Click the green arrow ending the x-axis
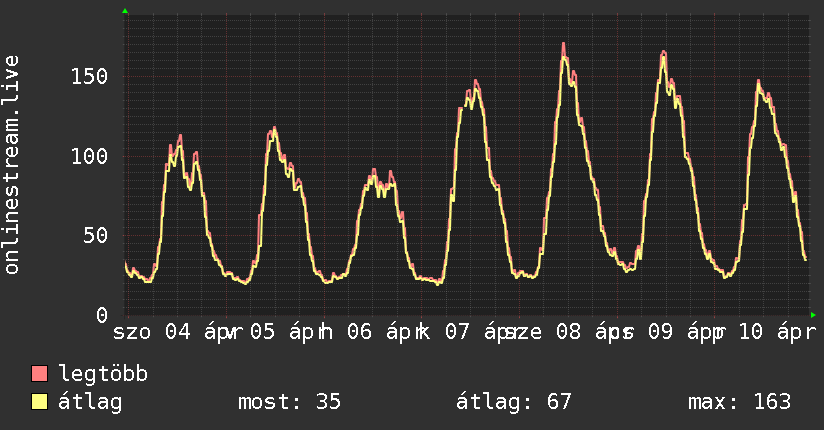This screenshot has height=430, width=824. click(813, 315)
